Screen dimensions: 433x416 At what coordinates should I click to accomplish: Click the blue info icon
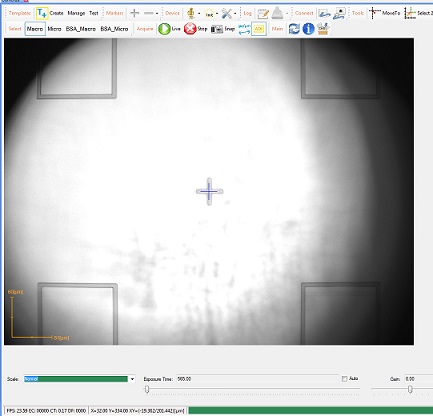point(308,29)
